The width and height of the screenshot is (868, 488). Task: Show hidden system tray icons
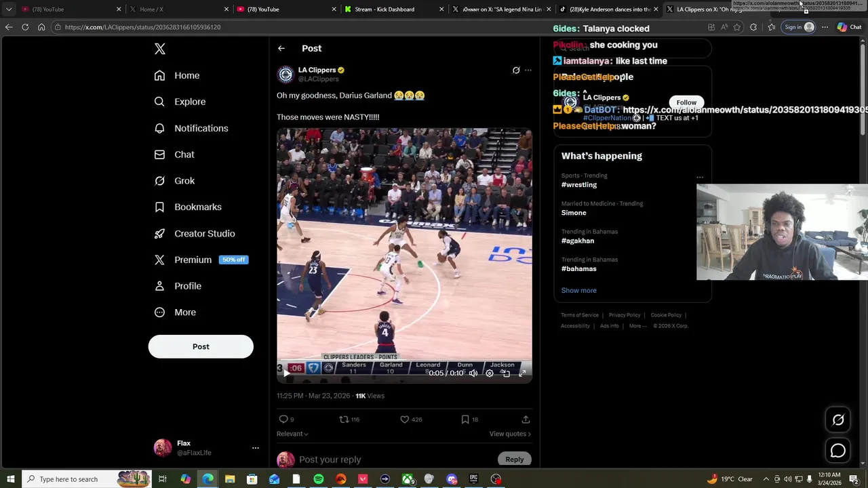pyautogui.click(x=766, y=479)
